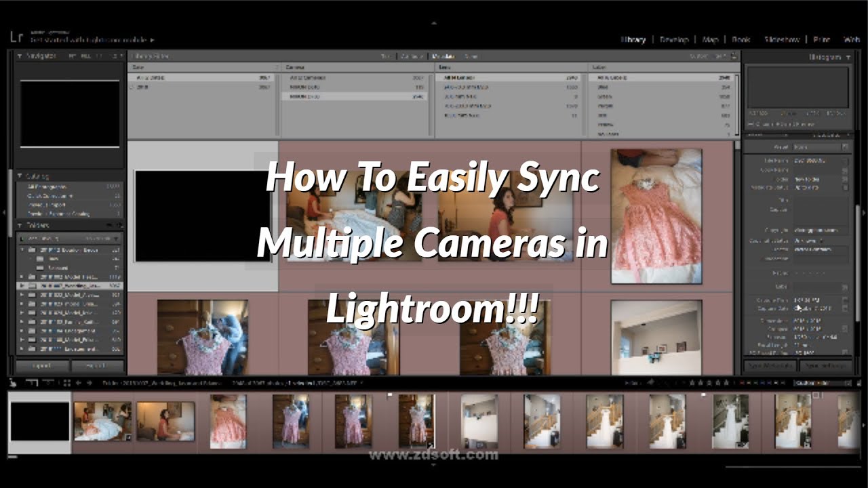
Task: Click the main window display icon
Action: pos(31,383)
